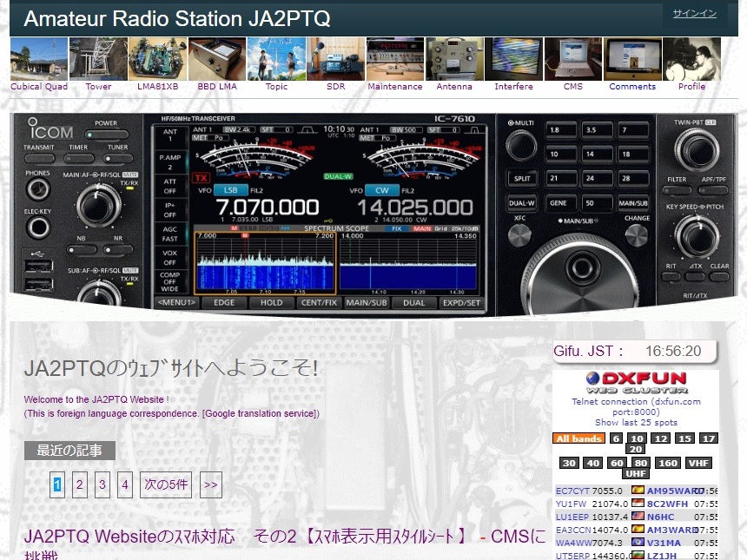Open the Topic menu label

[x=276, y=87]
